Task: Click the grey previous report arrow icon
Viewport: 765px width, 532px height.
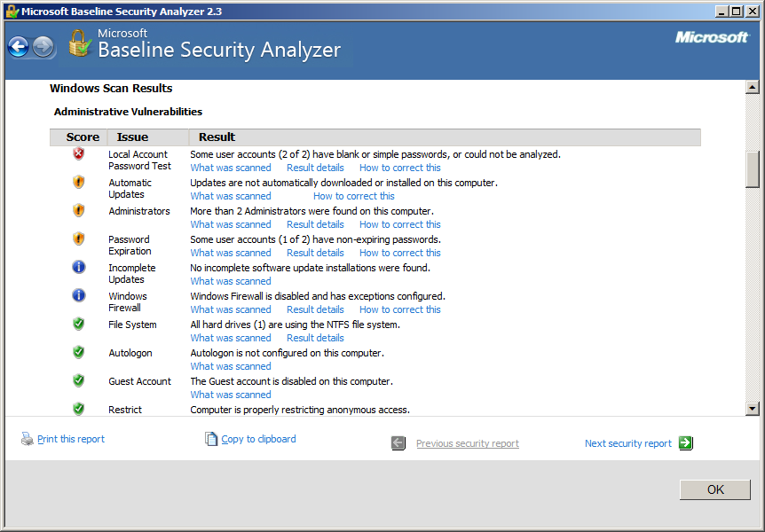Action: click(398, 443)
